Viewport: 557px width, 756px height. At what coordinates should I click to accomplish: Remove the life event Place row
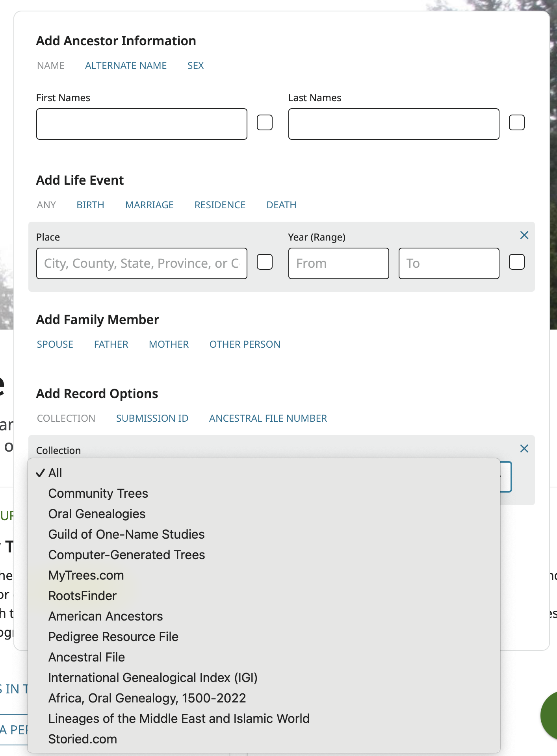point(524,235)
